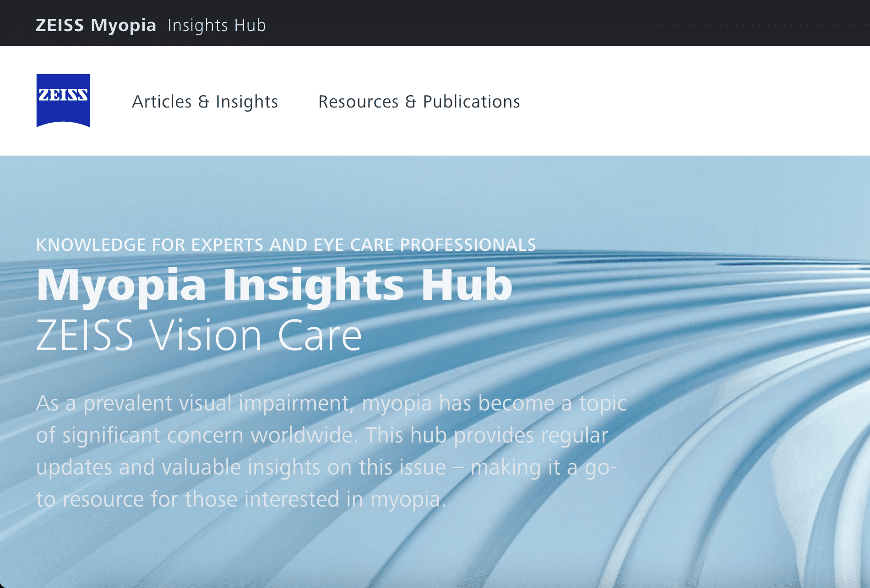Click the bold "ZEISS Myopia" header title
870x588 pixels.
pyautogui.click(x=96, y=25)
